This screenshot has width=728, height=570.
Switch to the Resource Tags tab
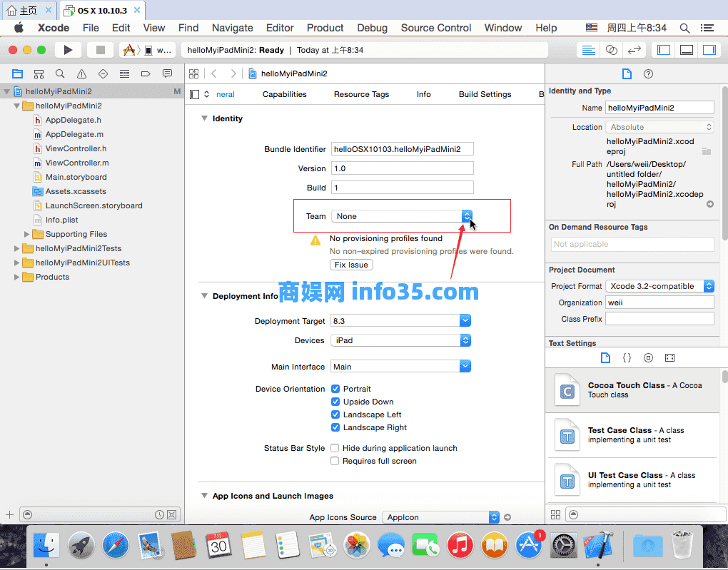(362, 94)
